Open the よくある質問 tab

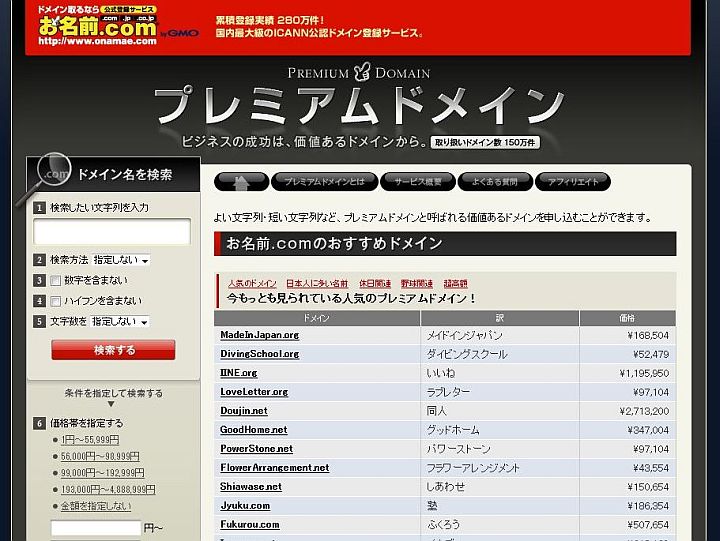click(495, 181)
